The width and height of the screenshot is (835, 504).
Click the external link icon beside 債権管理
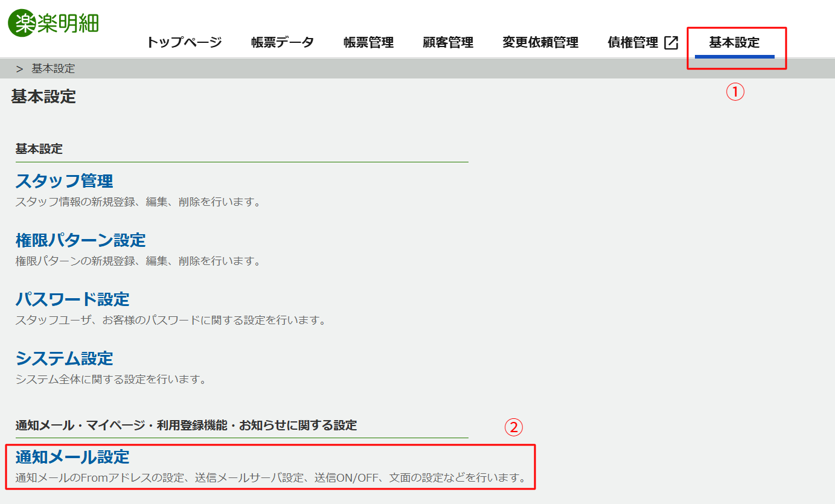(x=671, y=43)
